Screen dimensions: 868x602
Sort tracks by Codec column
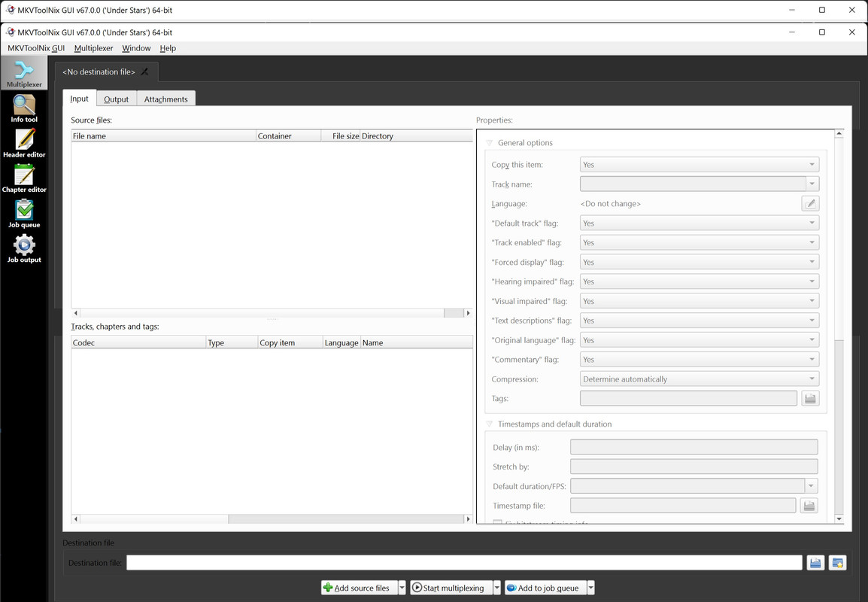tap(138, 343)
